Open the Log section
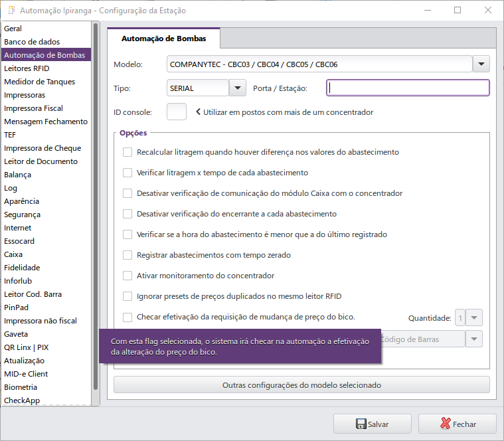The height and width of the screenshot is (441, 504). pyautogui.click(x=46, y=188)
